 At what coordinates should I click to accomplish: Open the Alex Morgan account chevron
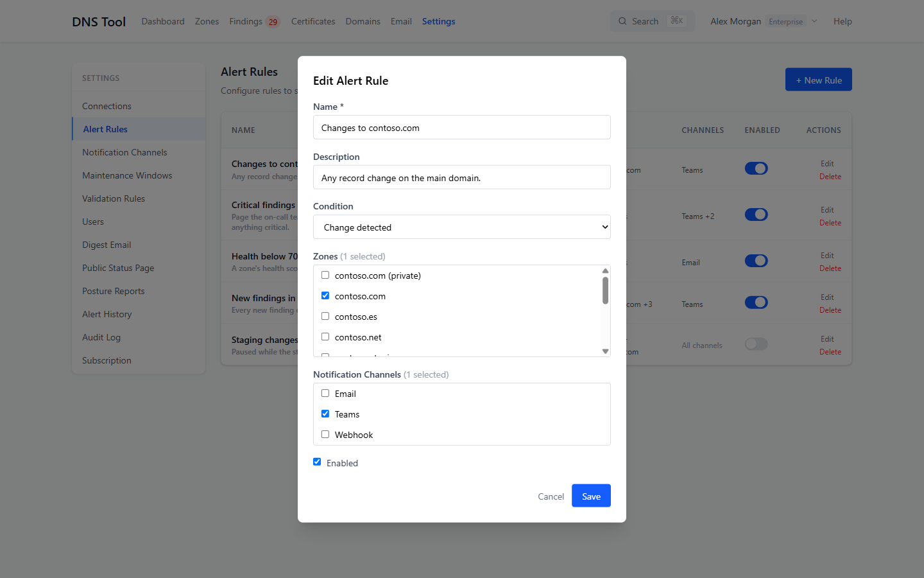(814, 21)
